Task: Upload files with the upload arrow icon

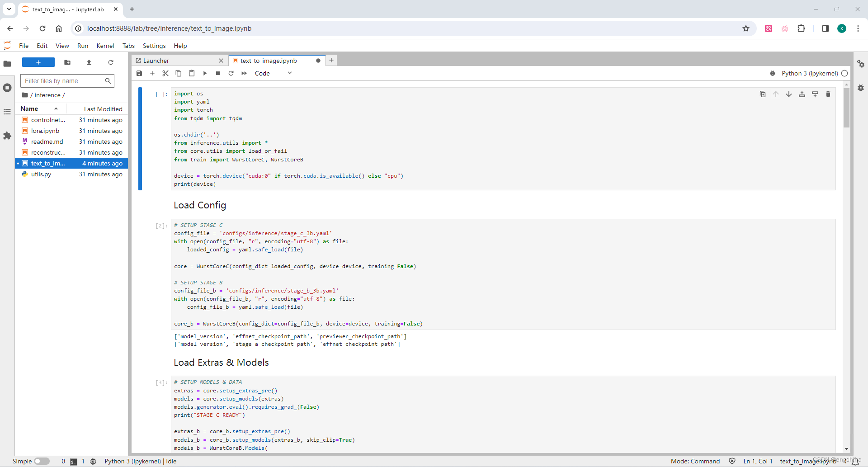Action: 89,62
